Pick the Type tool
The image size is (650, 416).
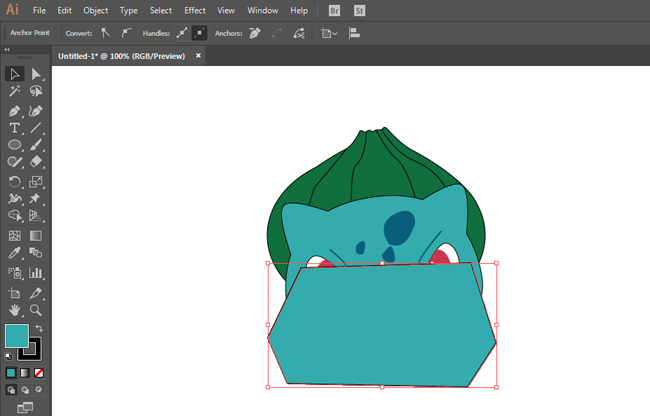(15, 128)
